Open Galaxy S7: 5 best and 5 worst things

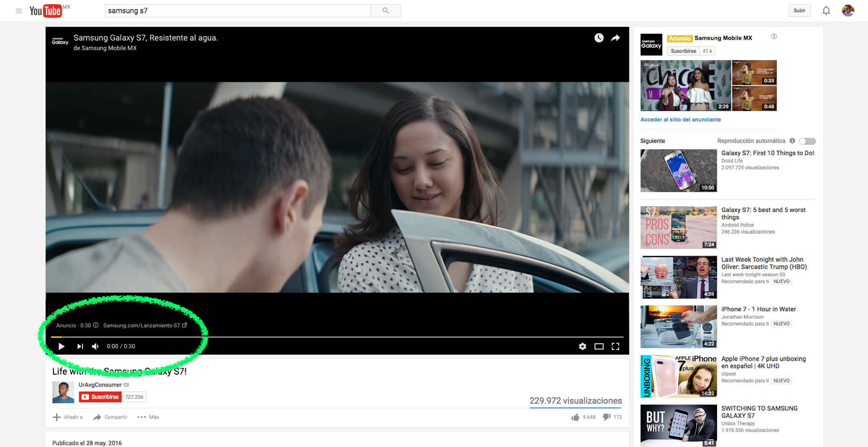pos(764,213)
